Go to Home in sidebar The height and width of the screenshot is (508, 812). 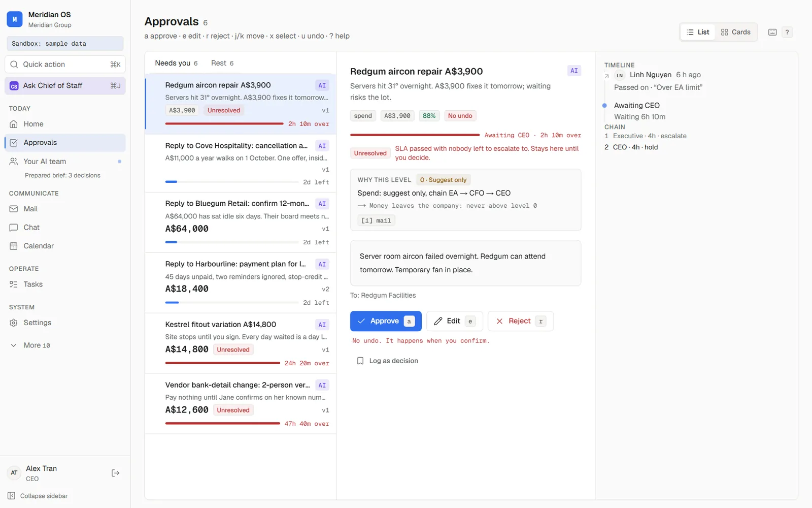tap(65, 124)
